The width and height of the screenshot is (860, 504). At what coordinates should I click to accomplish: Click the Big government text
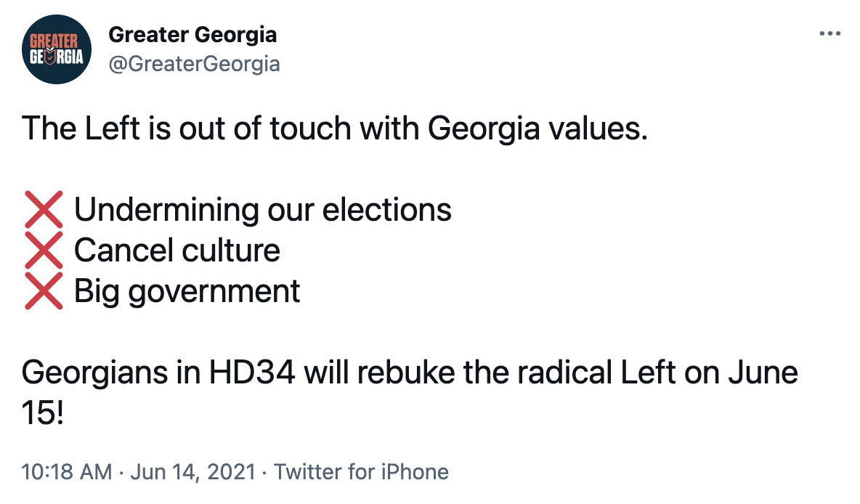tap(187, 291)
